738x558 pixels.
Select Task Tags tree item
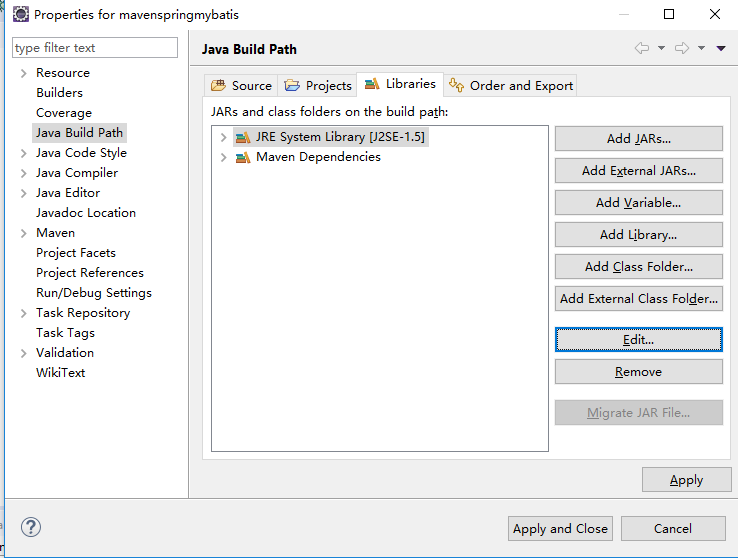[x=65, y=333]
